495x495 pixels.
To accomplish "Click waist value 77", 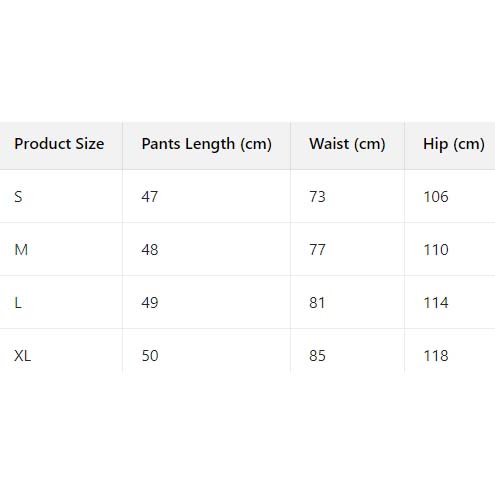I will pos(317,250).
